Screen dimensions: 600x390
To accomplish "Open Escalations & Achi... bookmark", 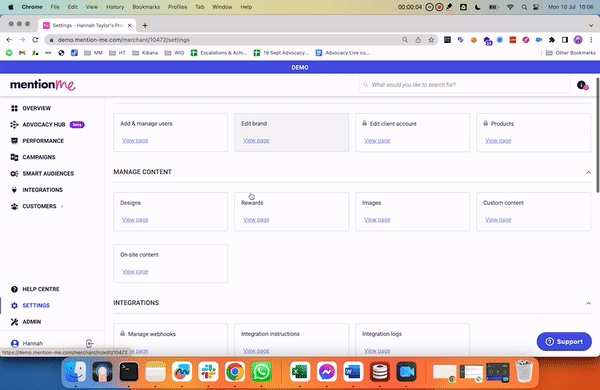I will [x=219, y=53].
